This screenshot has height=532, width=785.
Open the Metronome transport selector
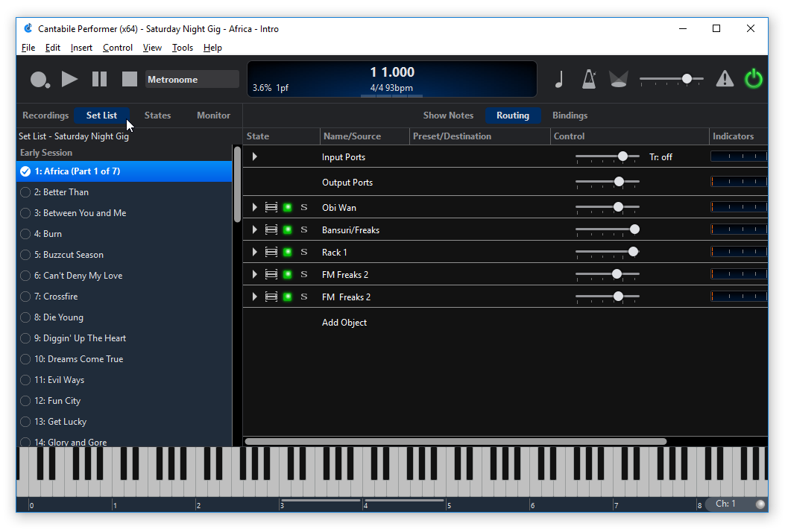(x=192, y=79)
